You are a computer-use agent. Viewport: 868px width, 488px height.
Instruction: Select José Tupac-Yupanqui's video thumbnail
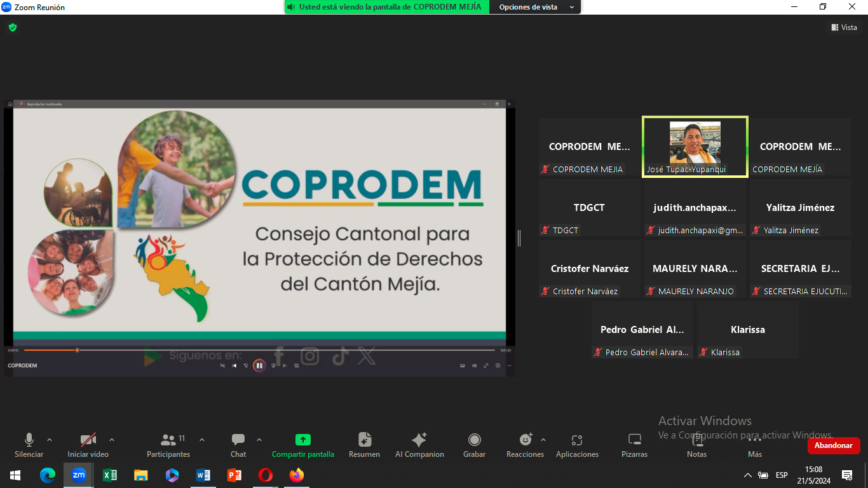click(x=695, y=146)
